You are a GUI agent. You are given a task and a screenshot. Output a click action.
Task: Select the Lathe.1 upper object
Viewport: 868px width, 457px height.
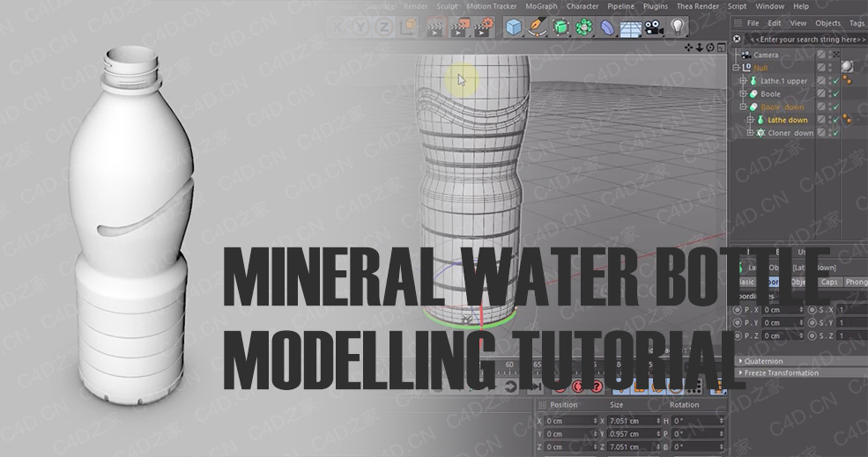tap(783, 81)
